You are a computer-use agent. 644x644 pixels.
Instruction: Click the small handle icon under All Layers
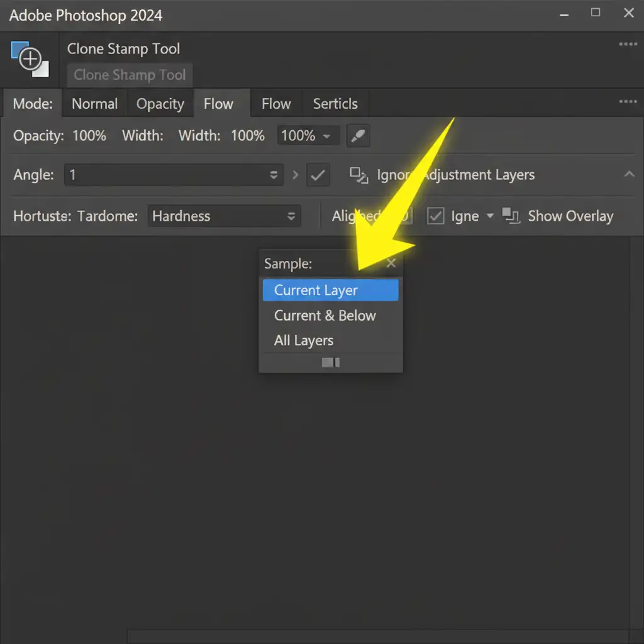(331, 362)
